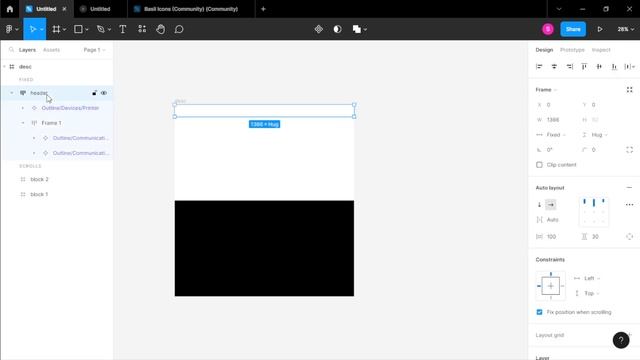The width and height of the screenshot is (640, 360).
Task: Click the Boolean groups icon
Action: click(357, 29)
